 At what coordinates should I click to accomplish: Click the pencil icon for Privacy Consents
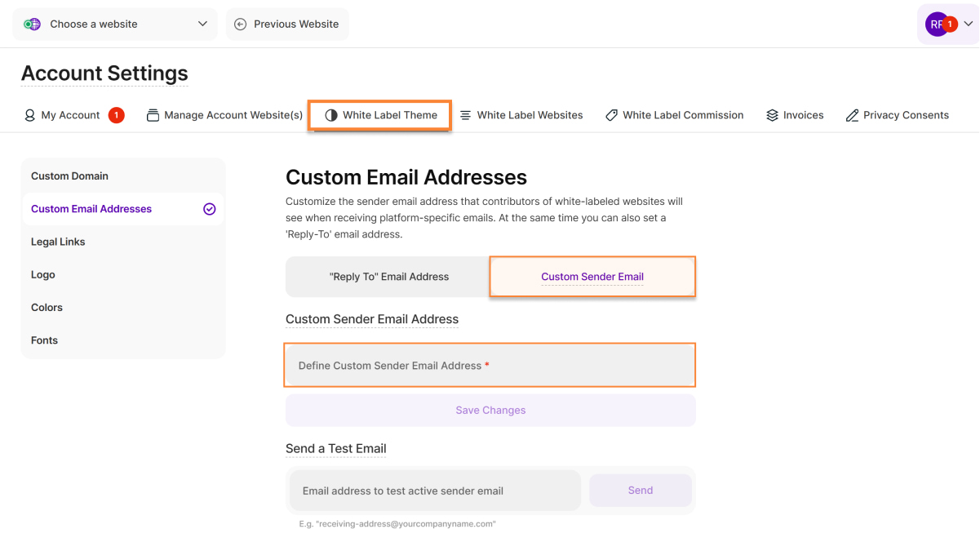(852, 115)
